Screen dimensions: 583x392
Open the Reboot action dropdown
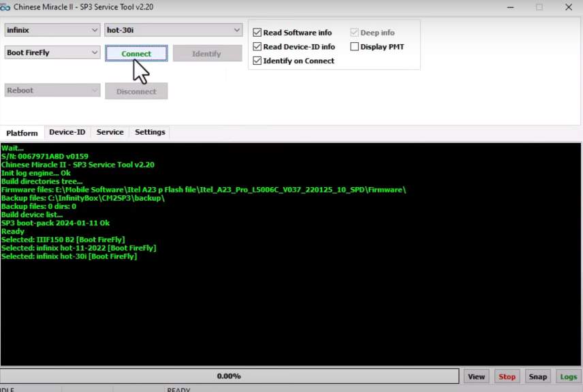tap(52, 91)
